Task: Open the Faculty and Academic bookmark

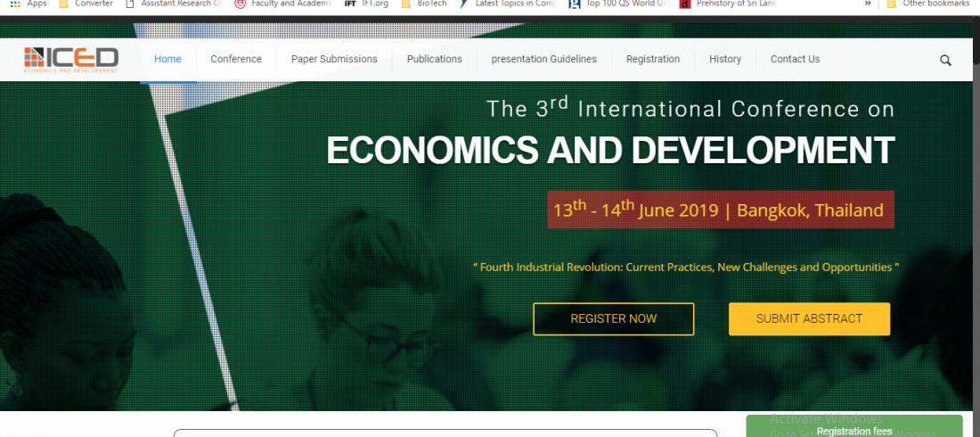Action: pyautogui.click(x=284, y=4)
